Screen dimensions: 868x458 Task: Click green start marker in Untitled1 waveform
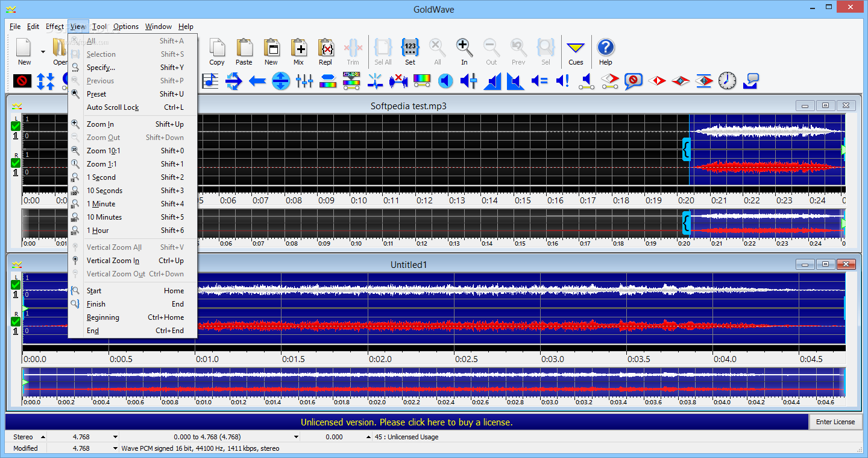pos(25,308)
